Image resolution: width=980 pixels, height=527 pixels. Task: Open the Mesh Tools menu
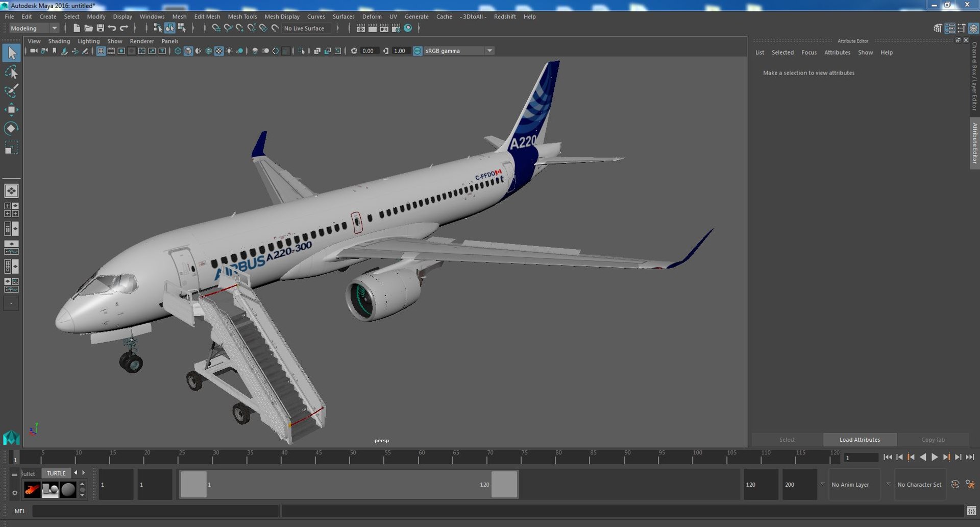242,16
